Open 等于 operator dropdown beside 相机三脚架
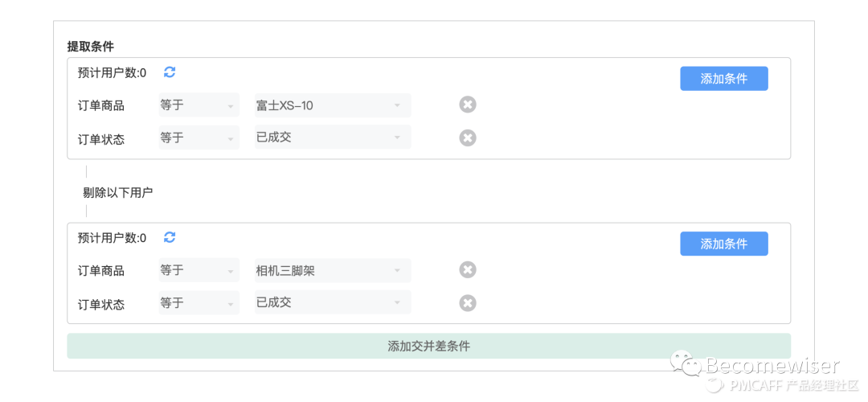 tap(199, 270)
